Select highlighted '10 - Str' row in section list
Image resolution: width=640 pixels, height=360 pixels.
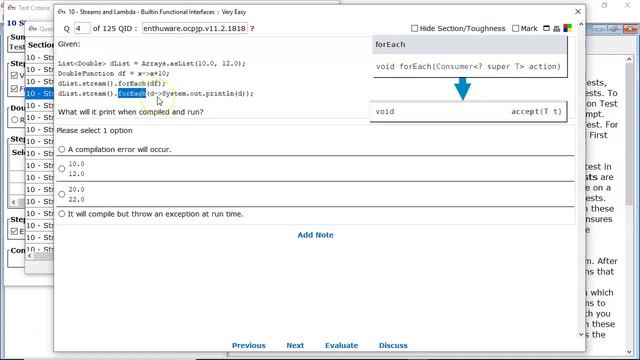40,93
